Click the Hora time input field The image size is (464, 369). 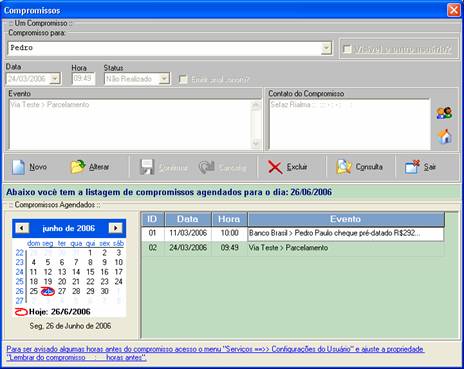(83, 79)
